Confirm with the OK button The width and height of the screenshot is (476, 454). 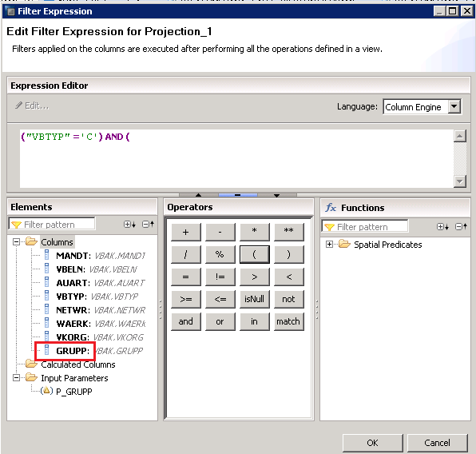[x=372, y=443]
